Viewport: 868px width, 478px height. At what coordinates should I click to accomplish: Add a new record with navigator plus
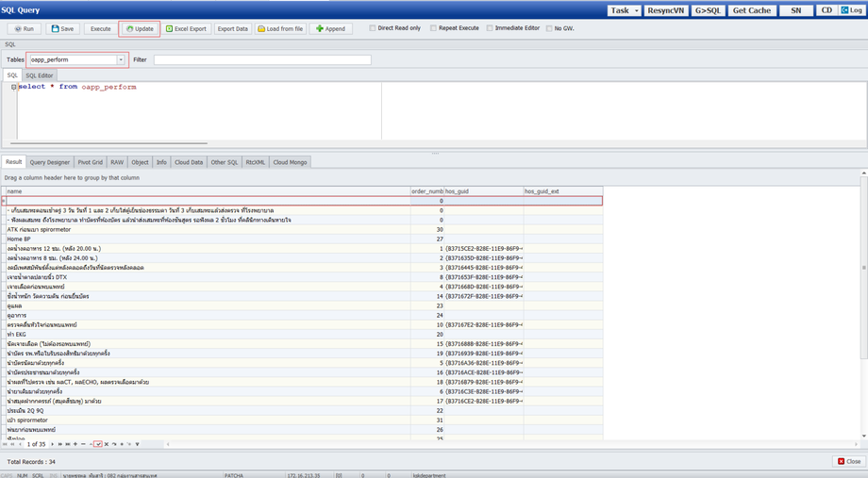[75, 444]
